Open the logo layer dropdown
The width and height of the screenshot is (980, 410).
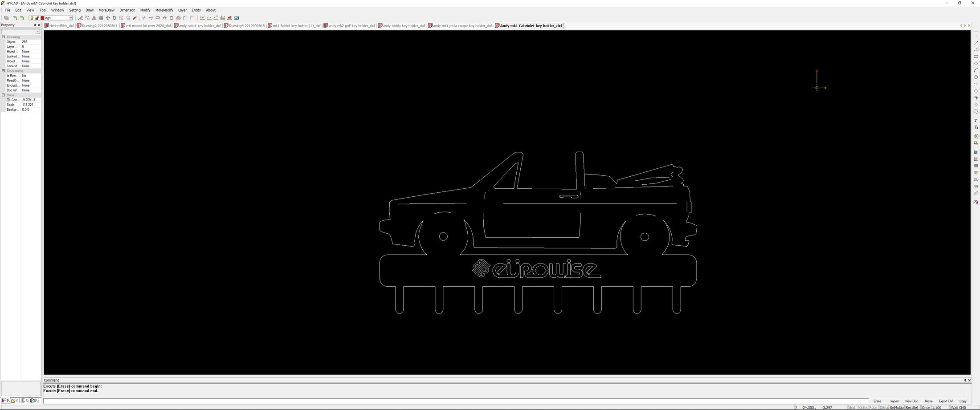pyautogui.click(x=70, y=18)
